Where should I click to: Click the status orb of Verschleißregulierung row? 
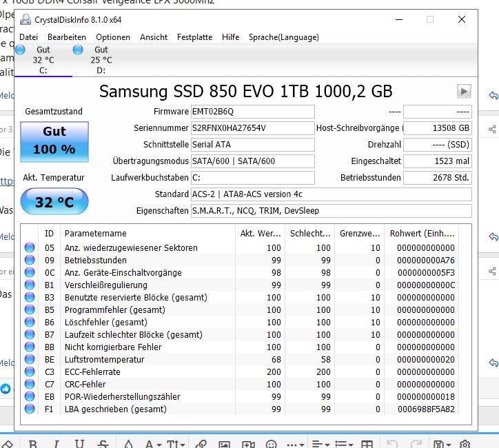click(x=30, y=285)
